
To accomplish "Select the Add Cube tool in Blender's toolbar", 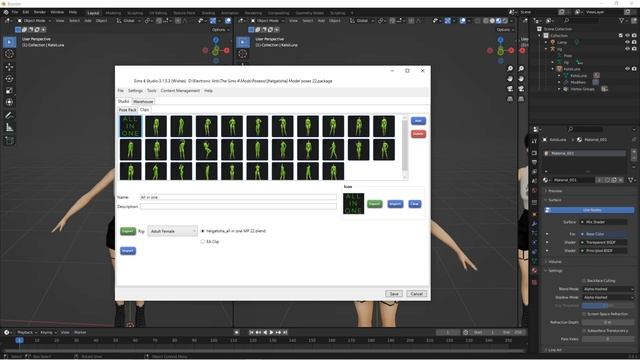I will point(9,141).
